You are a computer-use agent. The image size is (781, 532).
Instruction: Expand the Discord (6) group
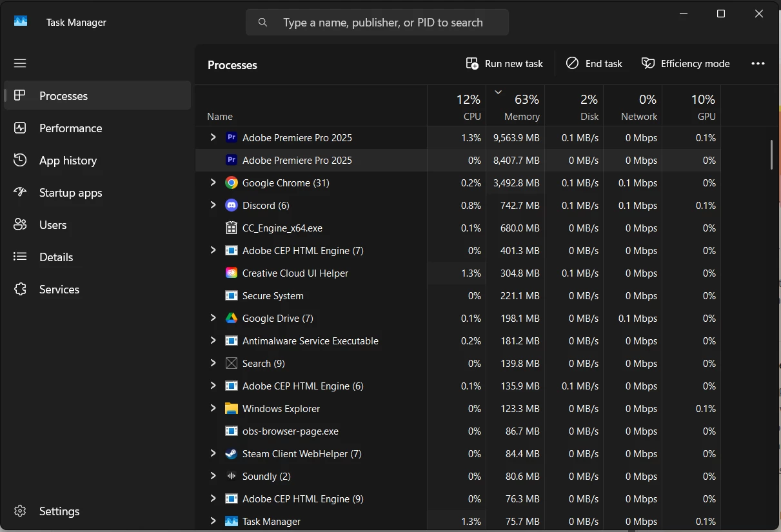coord(213,205)
